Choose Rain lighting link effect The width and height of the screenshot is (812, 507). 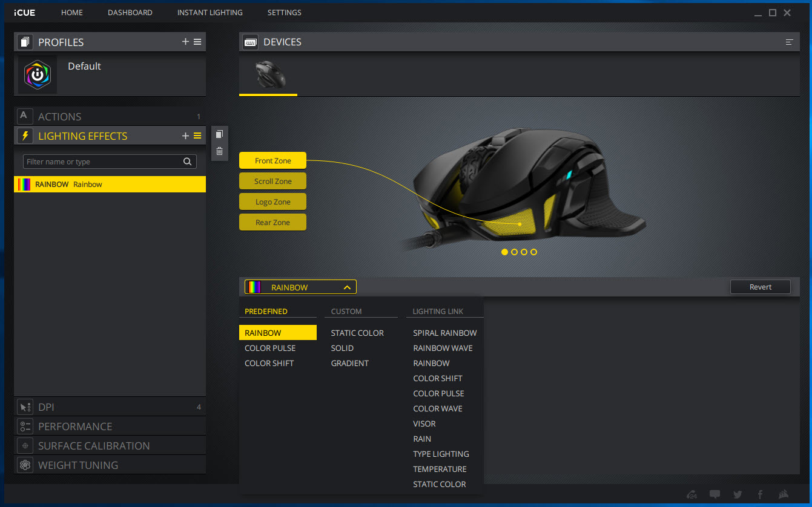click(422, 439)
